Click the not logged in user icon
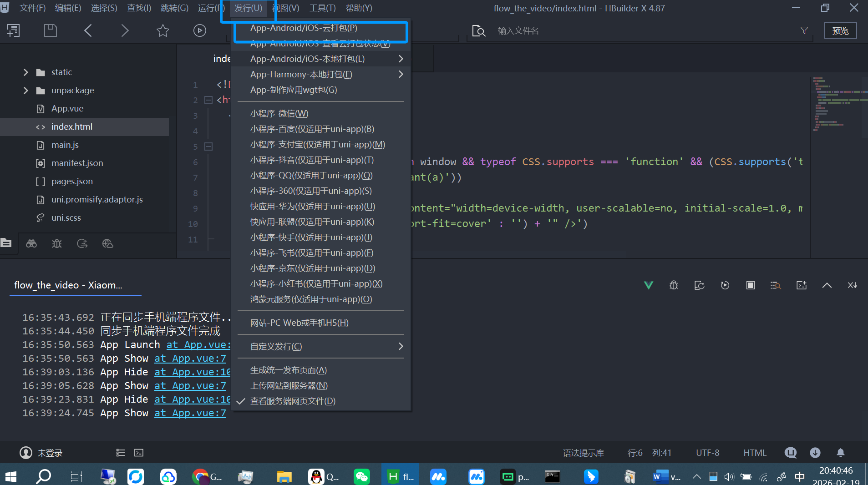 click(x=26, y=453)
